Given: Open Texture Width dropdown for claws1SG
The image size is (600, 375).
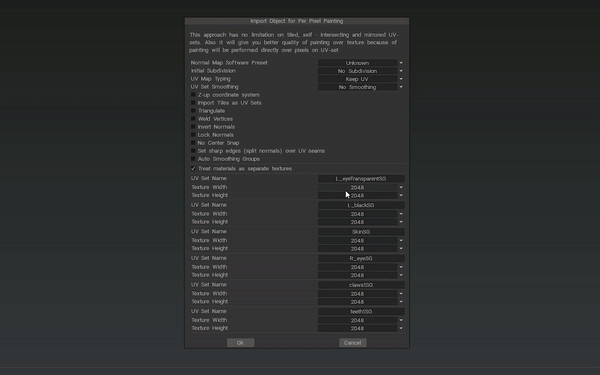Looking at the screenshot, I should 361,294.
